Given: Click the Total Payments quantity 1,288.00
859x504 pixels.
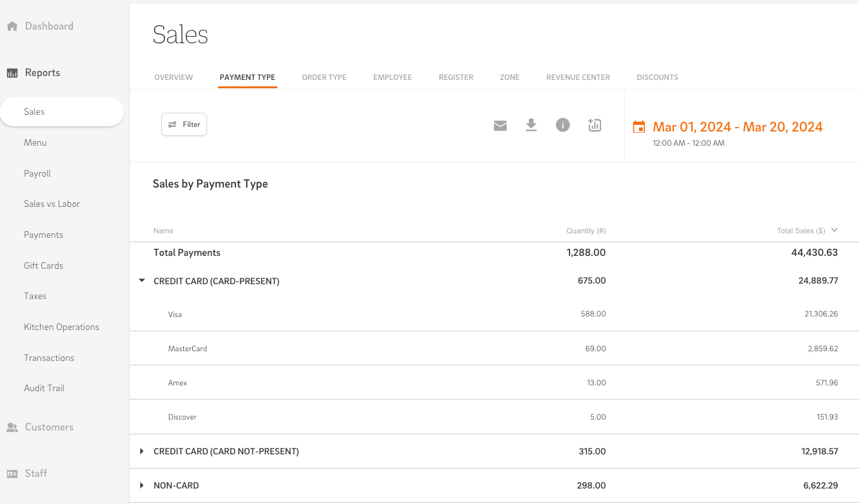Looking at the screenshot, I should [586, 253].
